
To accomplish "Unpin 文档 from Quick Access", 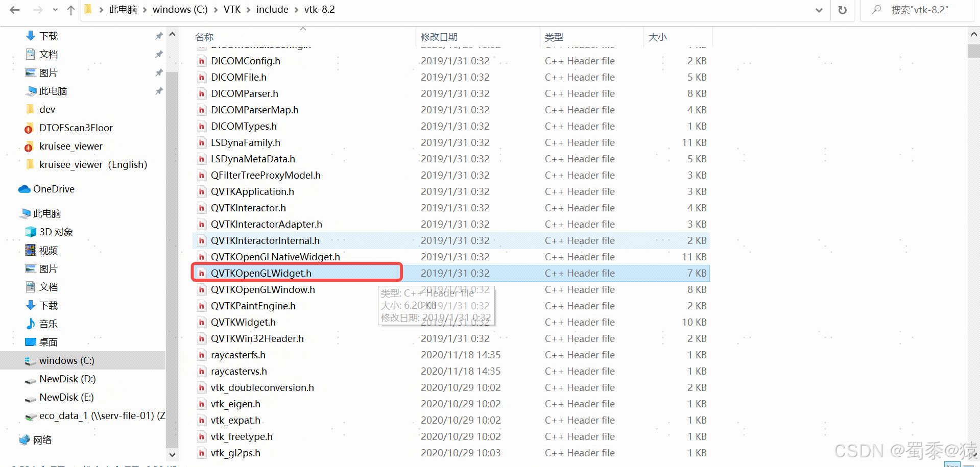I will (x=159, y=54).
